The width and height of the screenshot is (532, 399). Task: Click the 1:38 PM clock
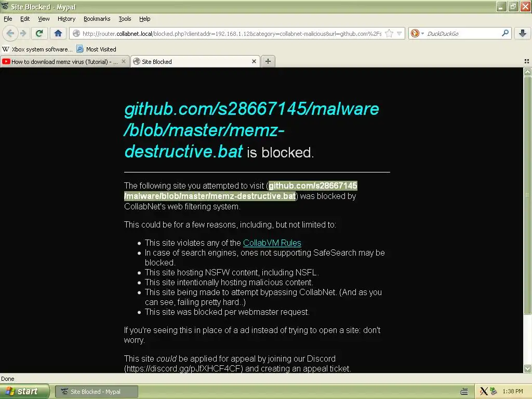(513, 392)
